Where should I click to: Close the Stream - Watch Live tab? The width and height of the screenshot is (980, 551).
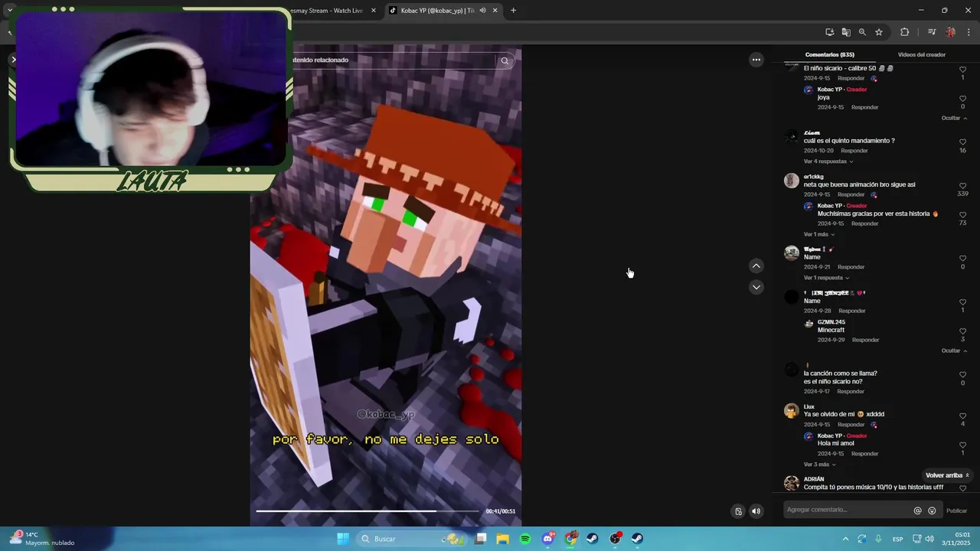pos(374,11)
